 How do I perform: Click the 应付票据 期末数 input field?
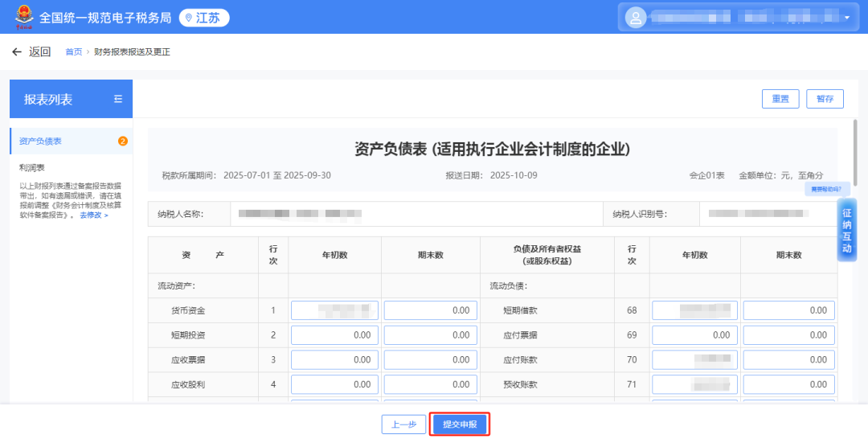pos(788,335)
